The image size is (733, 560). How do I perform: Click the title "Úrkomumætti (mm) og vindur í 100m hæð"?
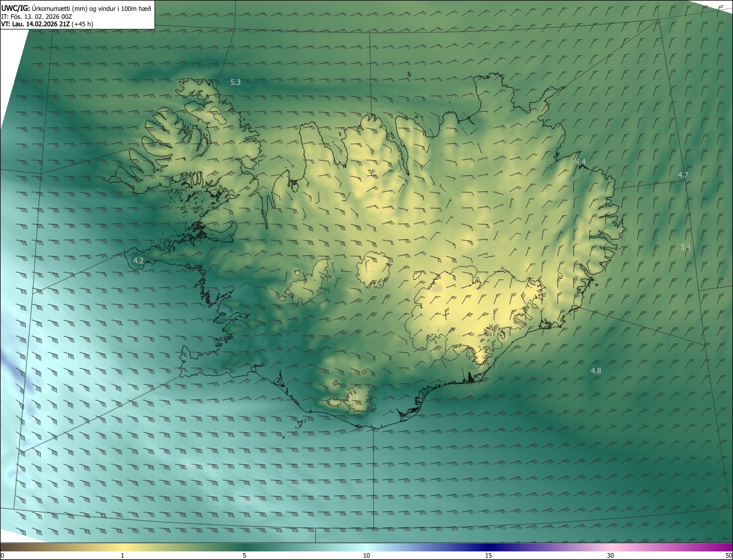(x=92, y=8)
